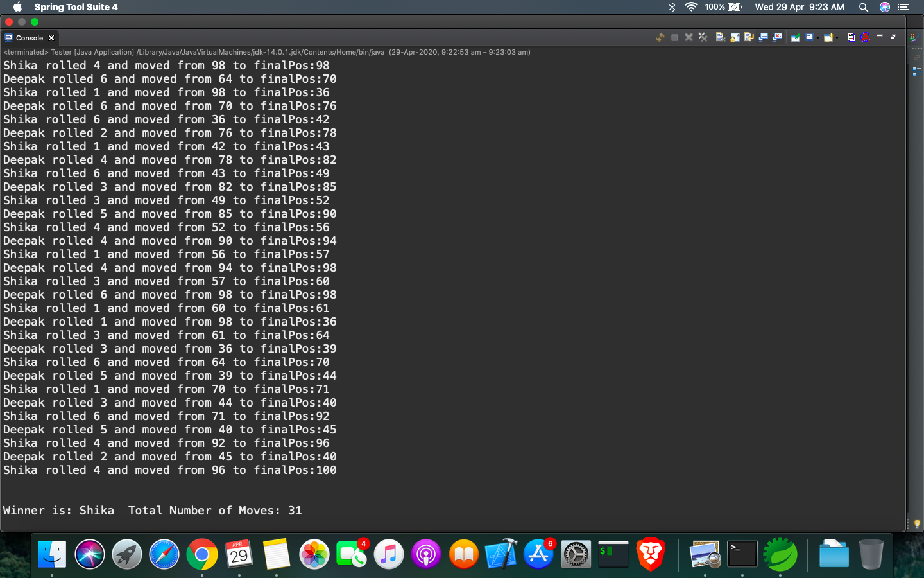Expand the Open Console dropdown menu
Viewport: 924px width, 578px height.
(x=838, y=37)
